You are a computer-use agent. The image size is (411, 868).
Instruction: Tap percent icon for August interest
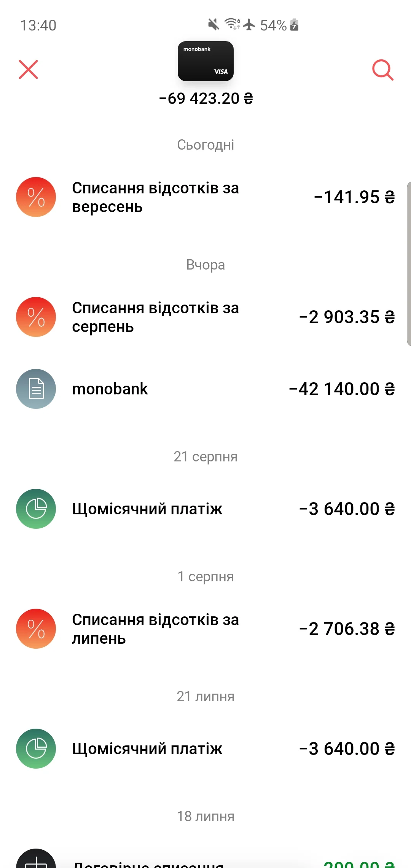click(36, 317)
